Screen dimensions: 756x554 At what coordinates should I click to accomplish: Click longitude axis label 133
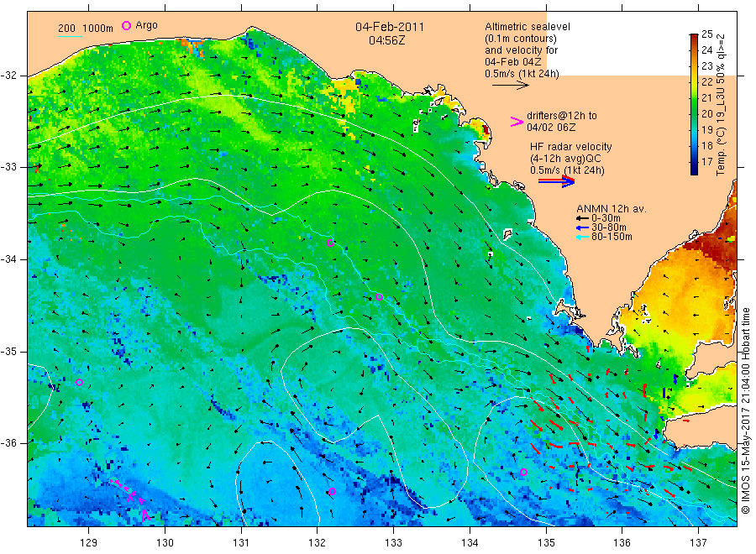[x=393, y=543]
